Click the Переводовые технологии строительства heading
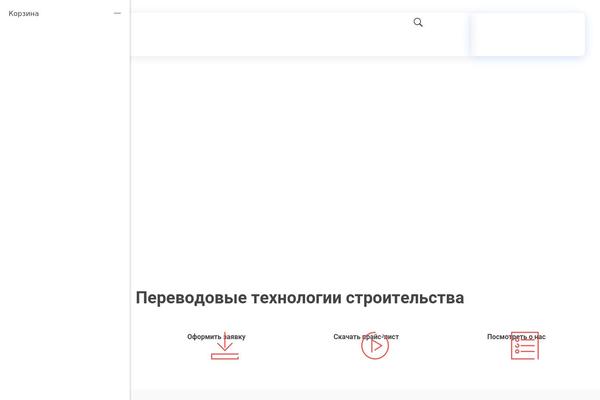This screenshot has width=600, height=400. pos(300,298)
